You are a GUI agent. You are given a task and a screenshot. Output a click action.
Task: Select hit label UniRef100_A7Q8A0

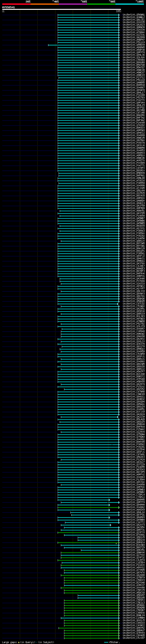pyautogui.click(x=134, y=32)
